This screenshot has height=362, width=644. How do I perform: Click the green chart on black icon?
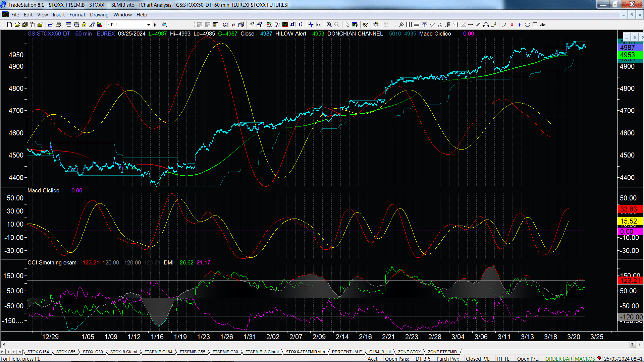pos(285,25)
